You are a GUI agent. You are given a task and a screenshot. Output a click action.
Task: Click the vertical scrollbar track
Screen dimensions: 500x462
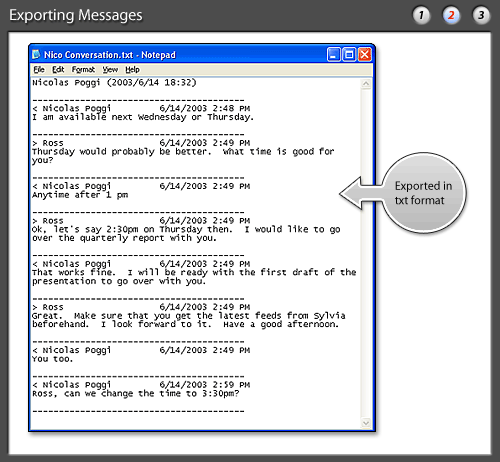point(366,253)
